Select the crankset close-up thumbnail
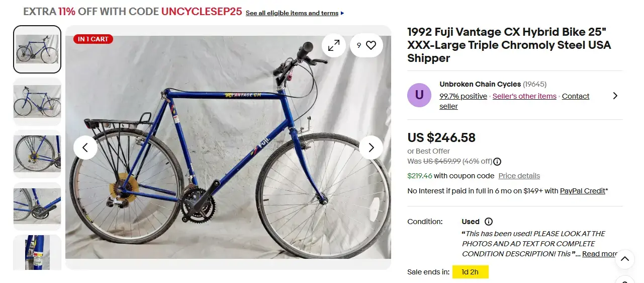 (37, 206)
